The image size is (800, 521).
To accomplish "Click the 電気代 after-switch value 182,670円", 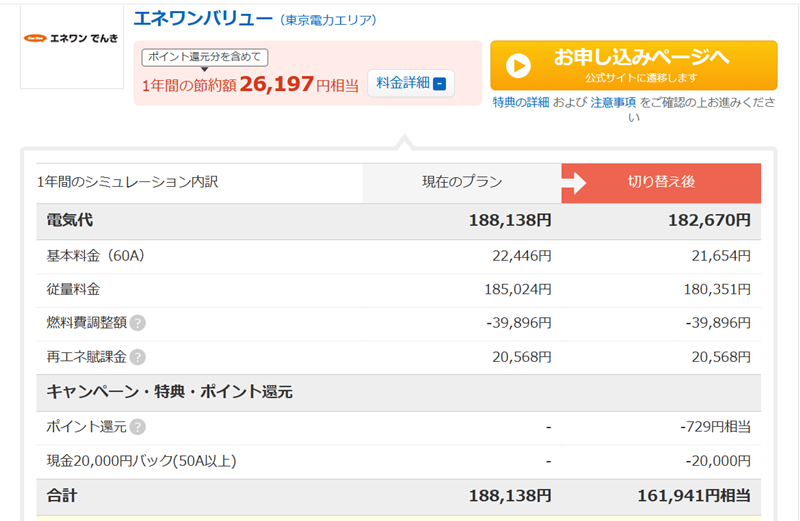I will pos(709,220).
